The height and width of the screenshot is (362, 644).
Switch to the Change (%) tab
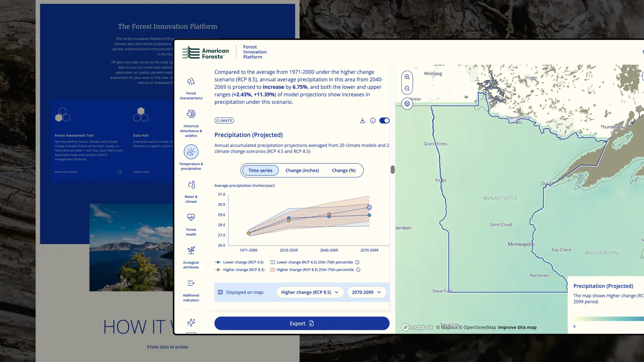point(343,170)
